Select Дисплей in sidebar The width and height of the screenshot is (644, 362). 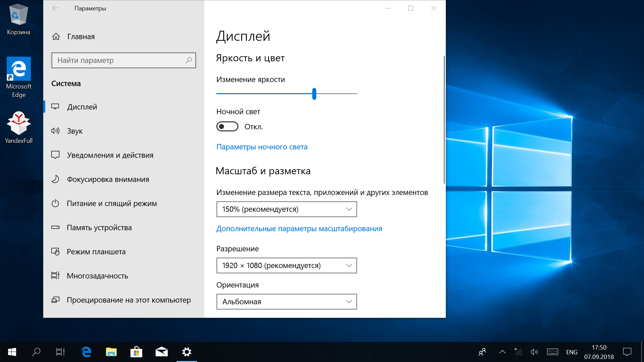pos(124,107)
